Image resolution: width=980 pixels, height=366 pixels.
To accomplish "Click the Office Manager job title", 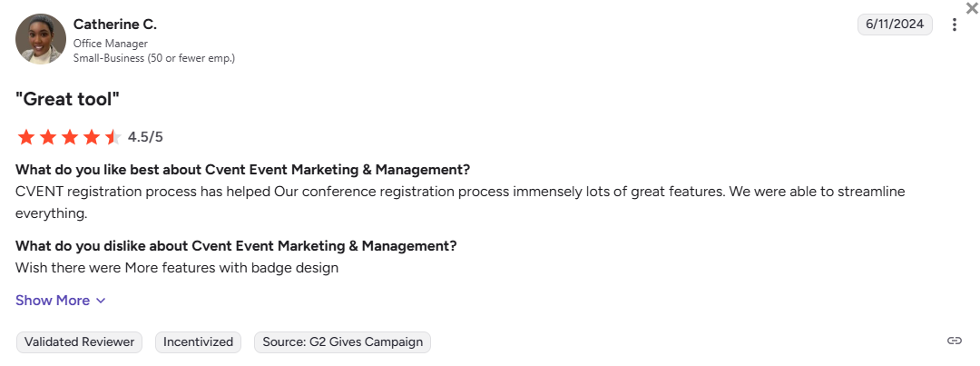I will point(110,44).
